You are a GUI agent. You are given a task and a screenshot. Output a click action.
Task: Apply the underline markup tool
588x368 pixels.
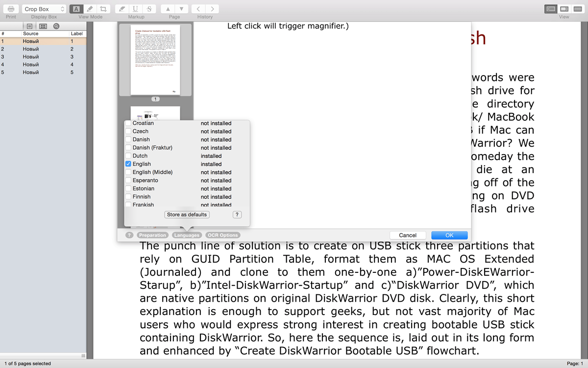(x=136, y=9)
